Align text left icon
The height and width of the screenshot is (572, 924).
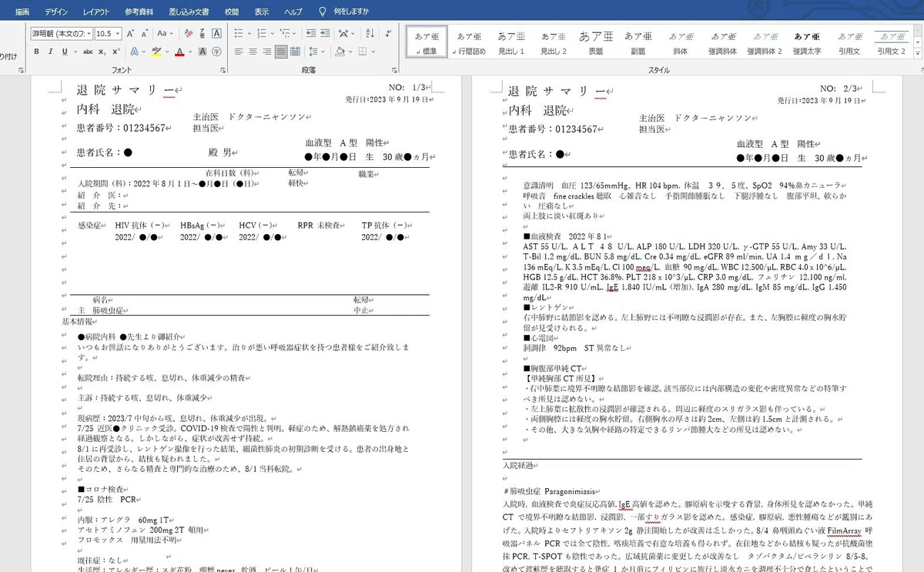tap(239, 52)
